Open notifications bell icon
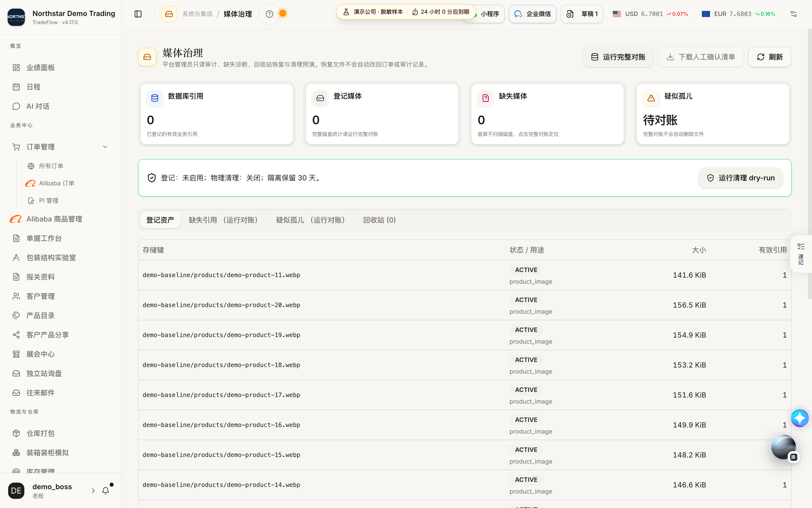 click(106, 490)
